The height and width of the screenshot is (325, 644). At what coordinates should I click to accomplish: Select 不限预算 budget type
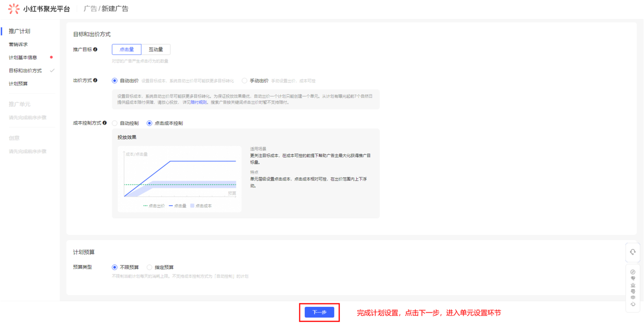115,268
